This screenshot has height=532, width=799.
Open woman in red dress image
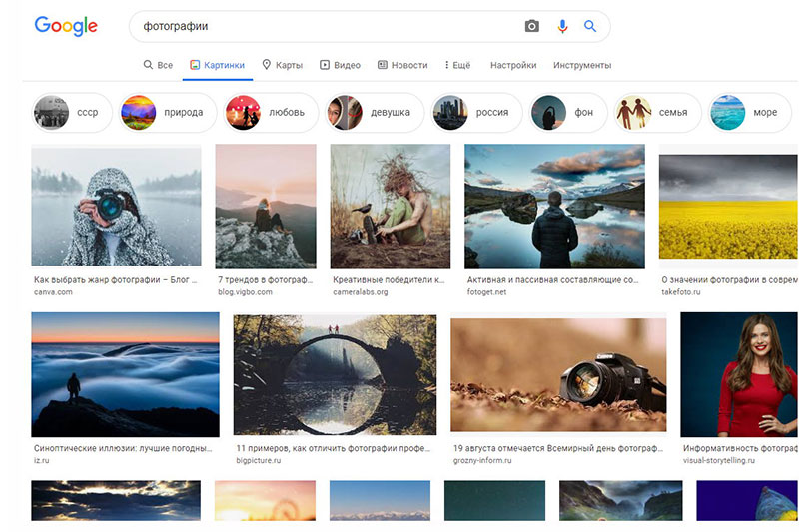coord(739,374)
